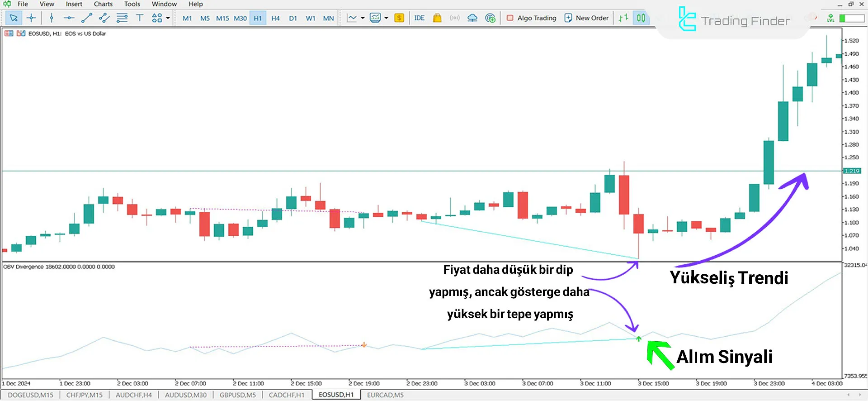The height and width of the screenshot is (401, 868).
Task: Switch to the GBPUSD,M5 chart tab
Action: click(237, 395)
